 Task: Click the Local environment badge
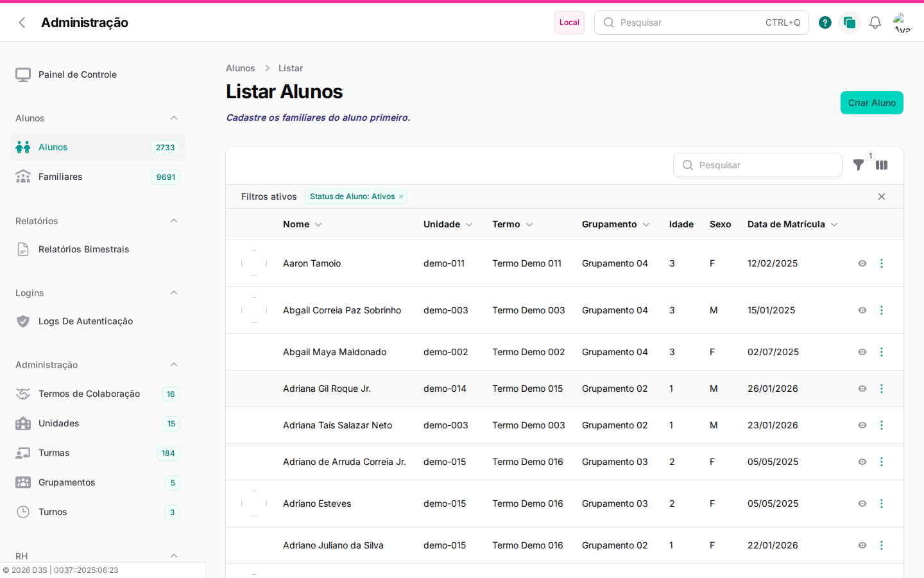[x=569, y=22]
